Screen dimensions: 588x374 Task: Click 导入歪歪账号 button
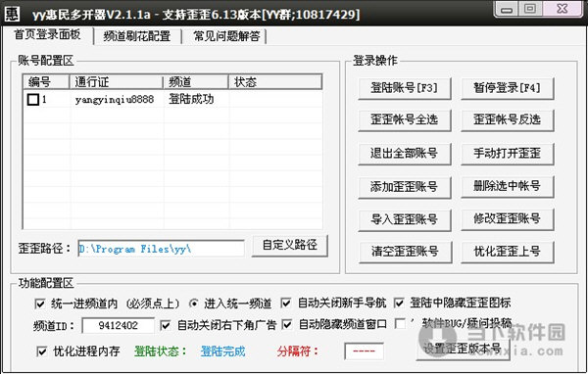404,219
